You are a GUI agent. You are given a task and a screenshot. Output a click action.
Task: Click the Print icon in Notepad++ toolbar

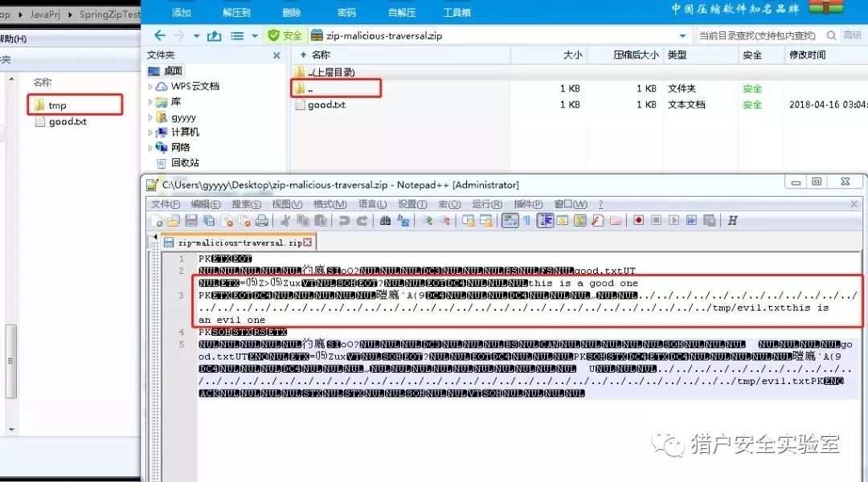click(x=261, y=221)
